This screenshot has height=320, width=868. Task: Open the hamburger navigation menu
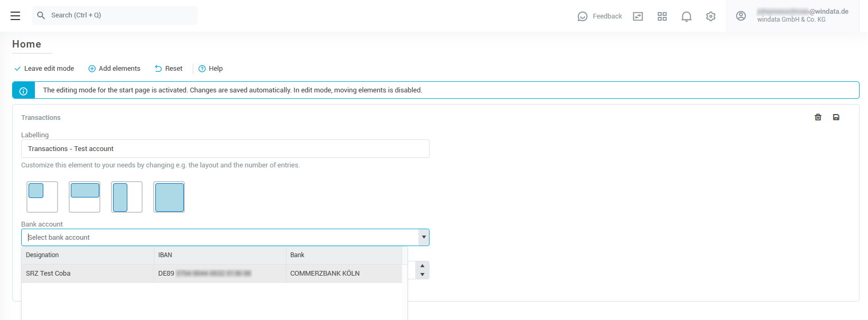pos(15,16)
